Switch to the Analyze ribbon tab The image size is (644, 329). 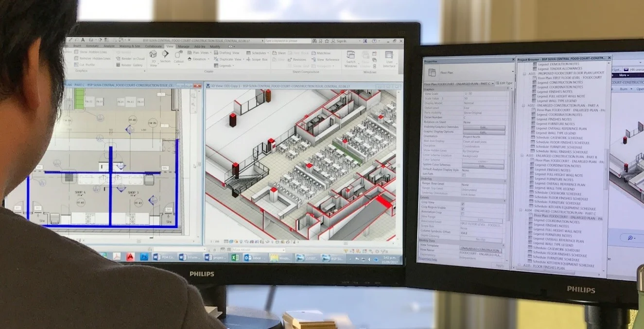(109, 46)
